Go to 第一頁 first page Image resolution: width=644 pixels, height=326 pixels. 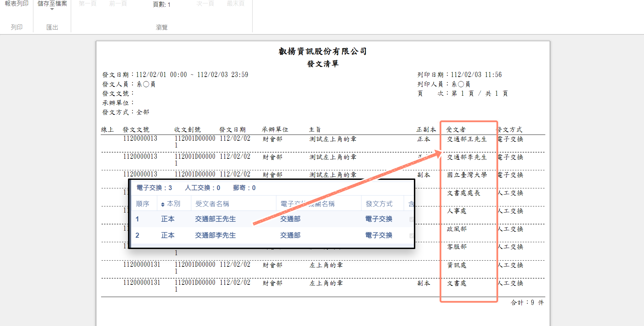(x=87, y=4)
